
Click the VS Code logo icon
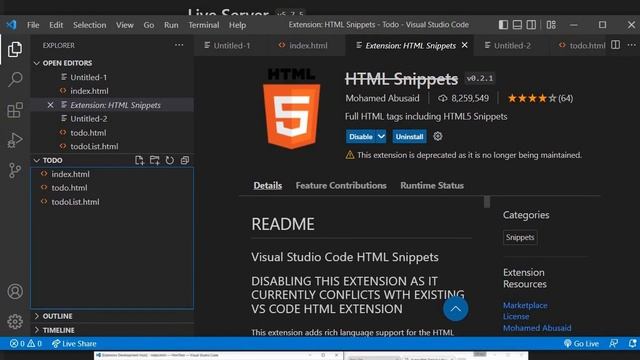(11, 25)
